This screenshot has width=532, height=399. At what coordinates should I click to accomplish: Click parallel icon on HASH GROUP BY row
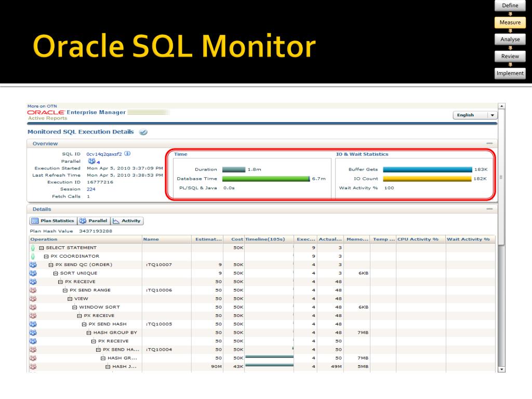click(x=33, y=332)
